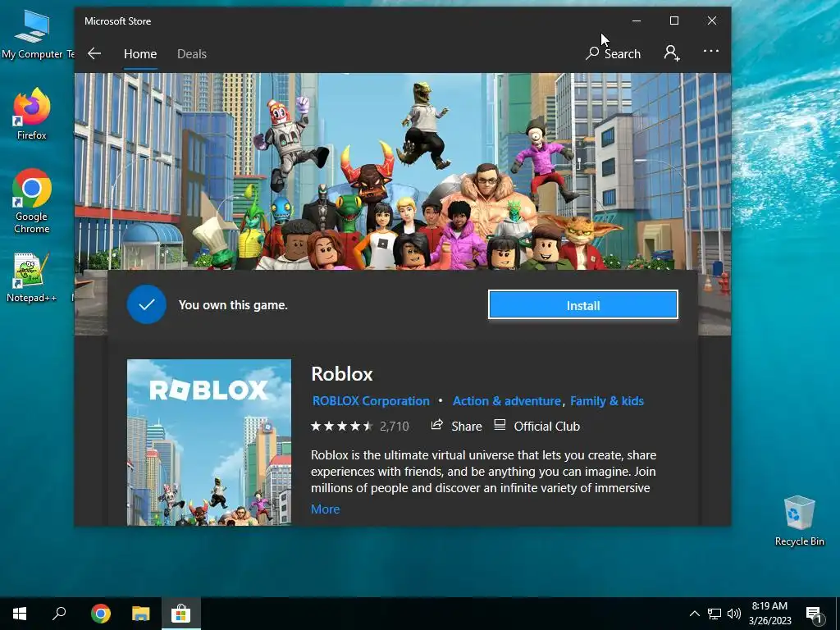
Task: Switch to the Deals tab
Action: pos(192,53)
